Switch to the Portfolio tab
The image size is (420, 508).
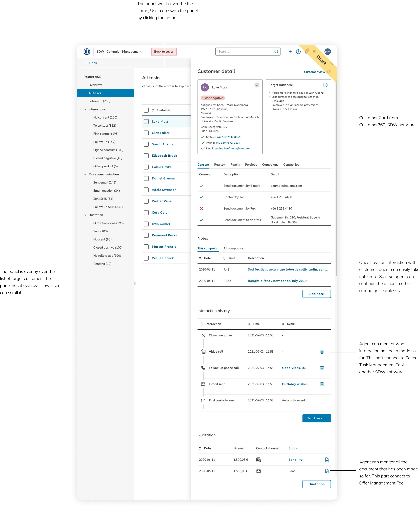pyautogui.click(x=251, y=164)
